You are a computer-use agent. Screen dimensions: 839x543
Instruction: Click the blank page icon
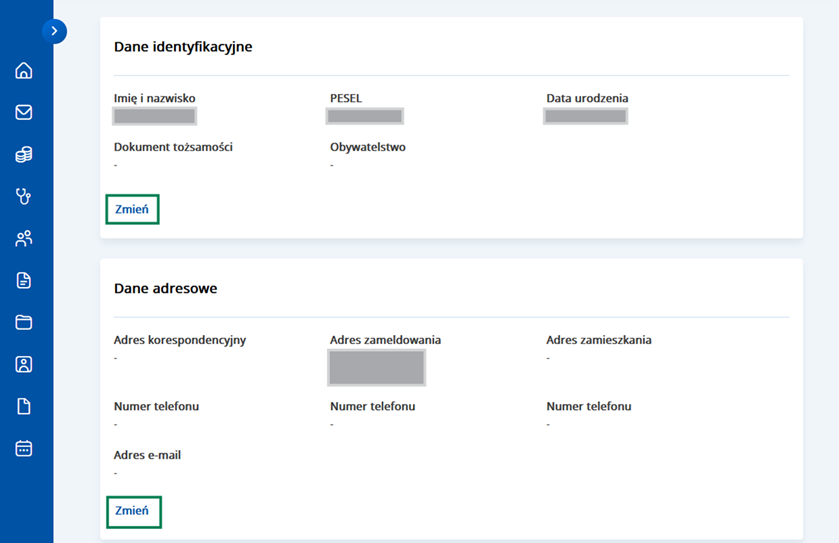point(24,406)
